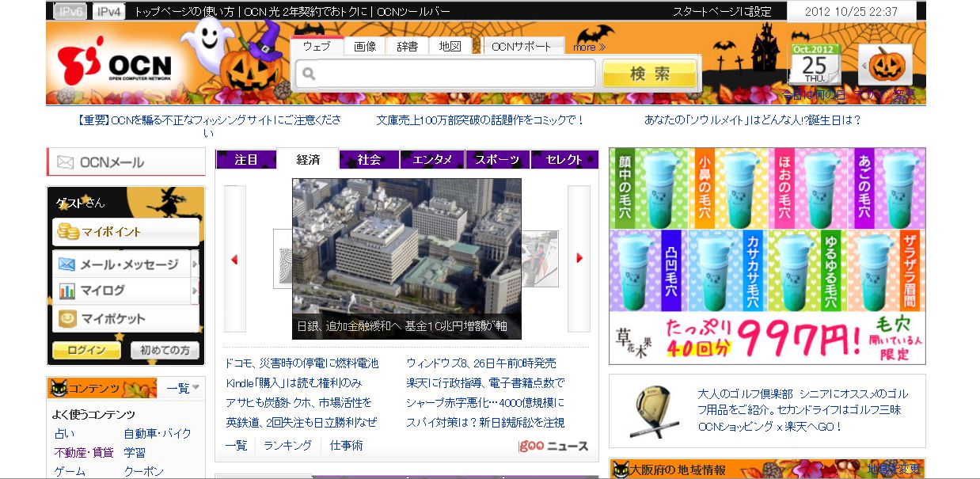Click the goo ニュース logo
The image size is (980, 479).
pyautogui.click(x=553, y=446)
